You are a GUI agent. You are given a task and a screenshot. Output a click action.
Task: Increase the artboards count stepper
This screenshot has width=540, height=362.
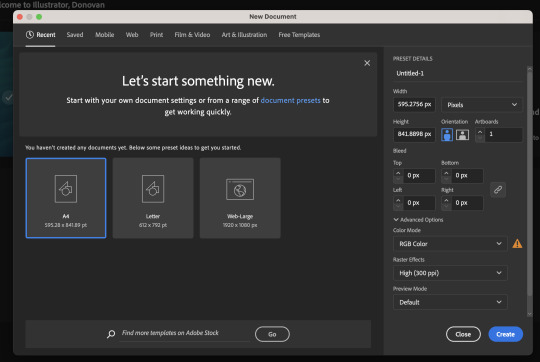[x=480, y=132]
